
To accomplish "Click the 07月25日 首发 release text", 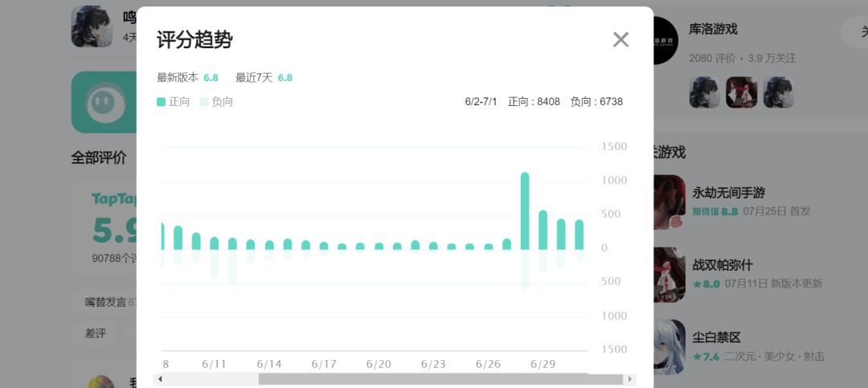I will coord(776,211).
